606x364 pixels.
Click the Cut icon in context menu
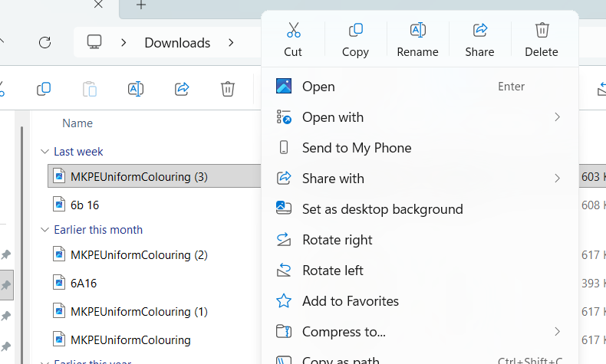(x=293, y=31)
